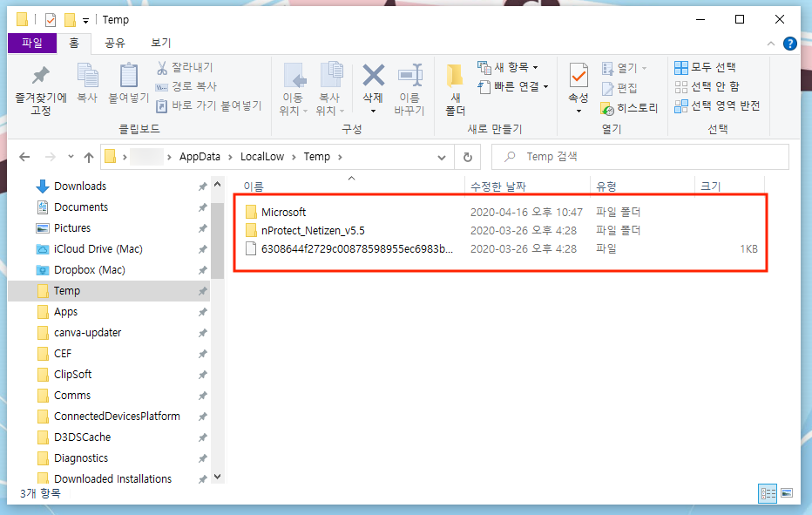Screen dimensions: 812x515
Task: Click the back navigation arrow
Action: click(24, 157)
